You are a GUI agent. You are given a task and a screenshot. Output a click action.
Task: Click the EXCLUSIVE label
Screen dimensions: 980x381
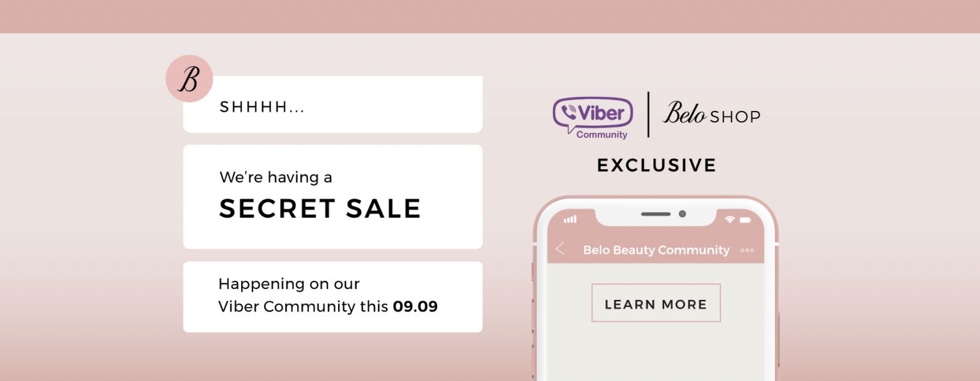tap(657, 165)
